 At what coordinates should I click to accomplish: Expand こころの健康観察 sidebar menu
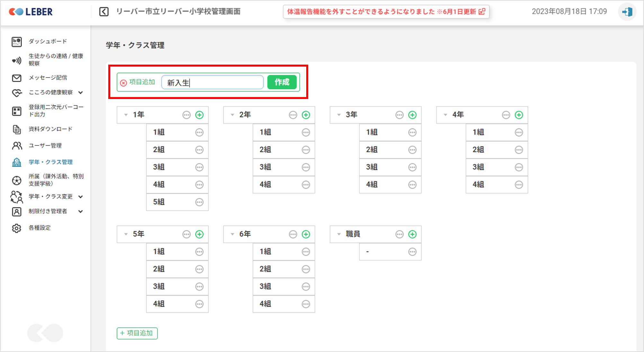point(81,93)
